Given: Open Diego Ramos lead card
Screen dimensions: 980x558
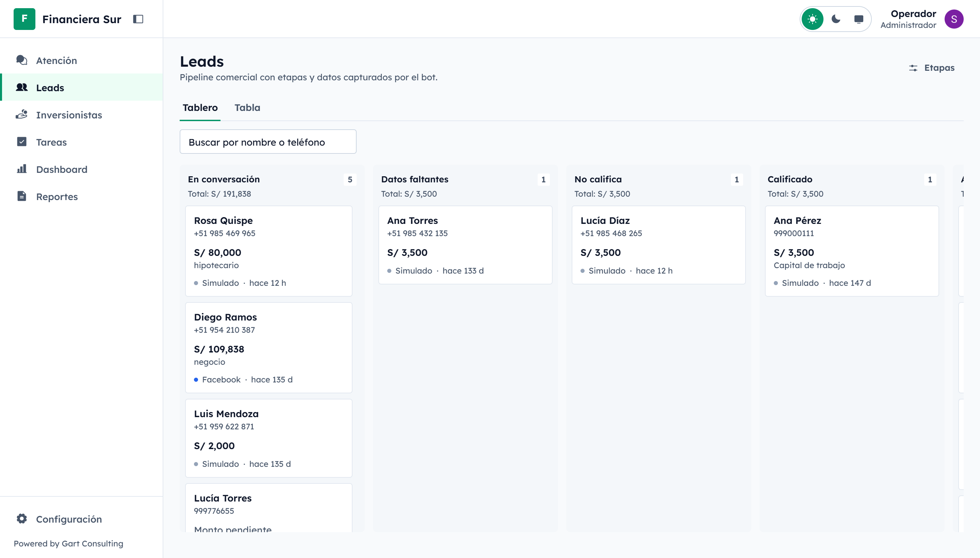Looking at the screenshot, I should (269, 348).
